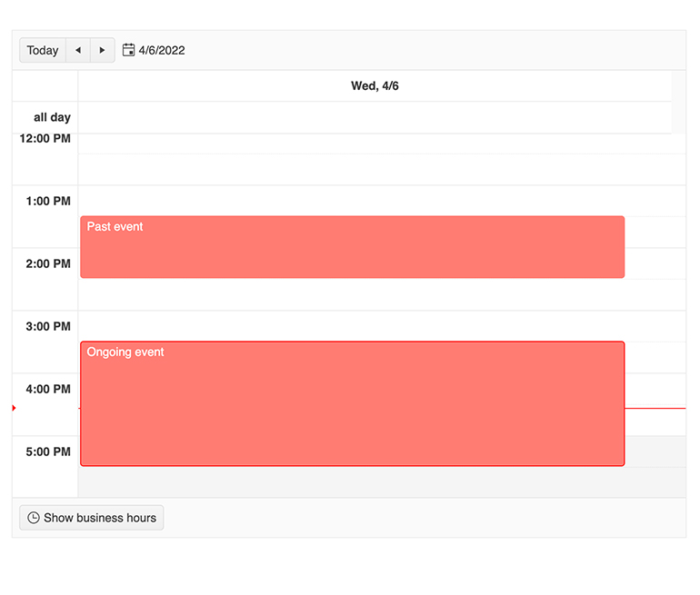Select the Wed, 4/6 column header
This screenshot has width=700, height=595.
(x=375, y=86)
